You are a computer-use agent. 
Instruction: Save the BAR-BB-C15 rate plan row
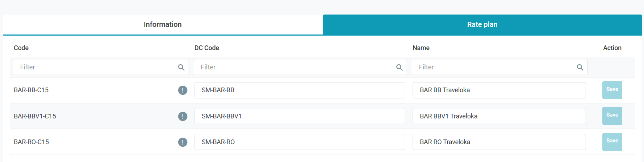pyautogui.click(x=612, y=90)
